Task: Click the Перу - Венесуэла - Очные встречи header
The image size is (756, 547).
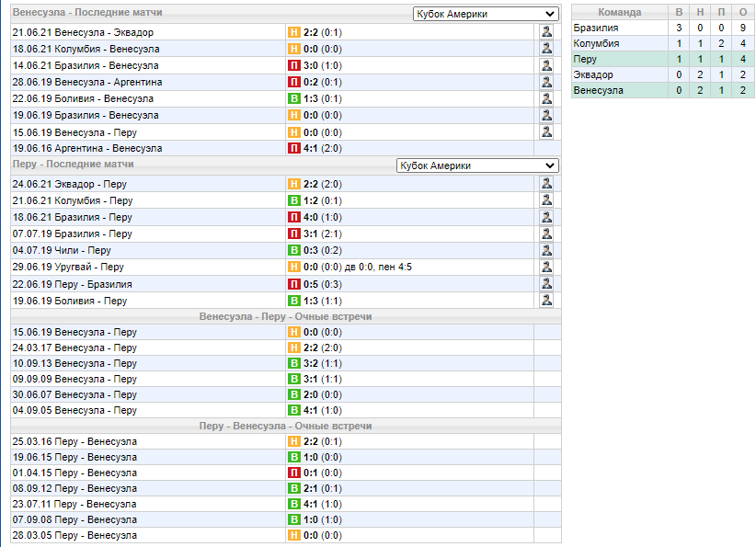Action: 285,426
